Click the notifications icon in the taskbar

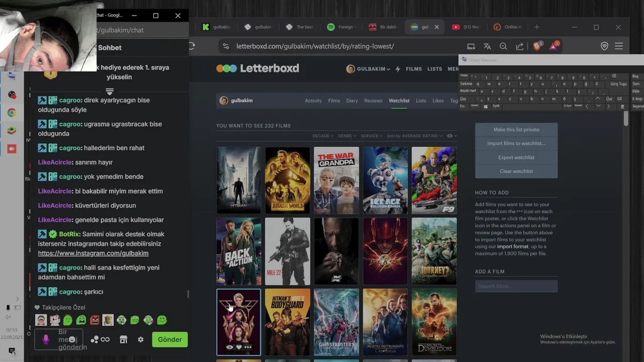coord(12,350)
